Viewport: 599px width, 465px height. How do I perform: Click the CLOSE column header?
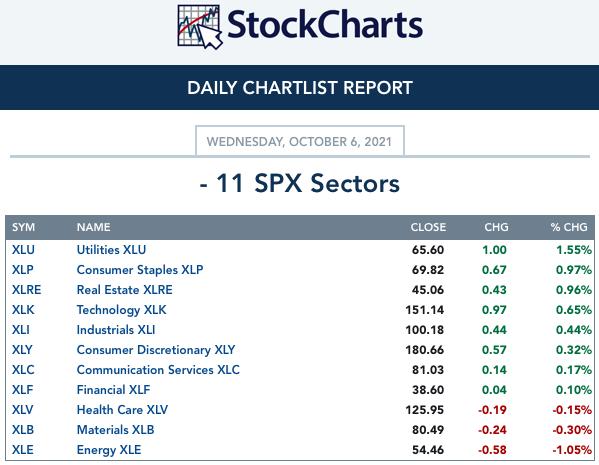tap(428, 227)
